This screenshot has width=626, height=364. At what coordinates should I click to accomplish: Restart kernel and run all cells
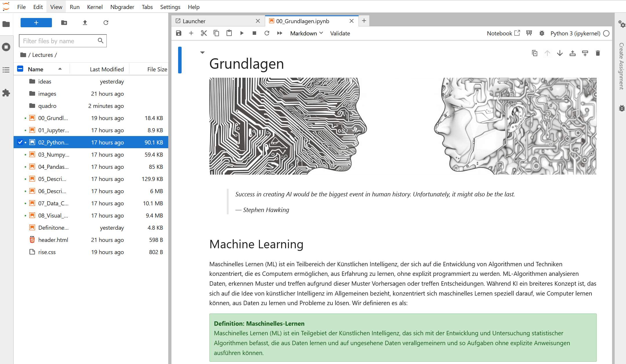pos(280,33)
